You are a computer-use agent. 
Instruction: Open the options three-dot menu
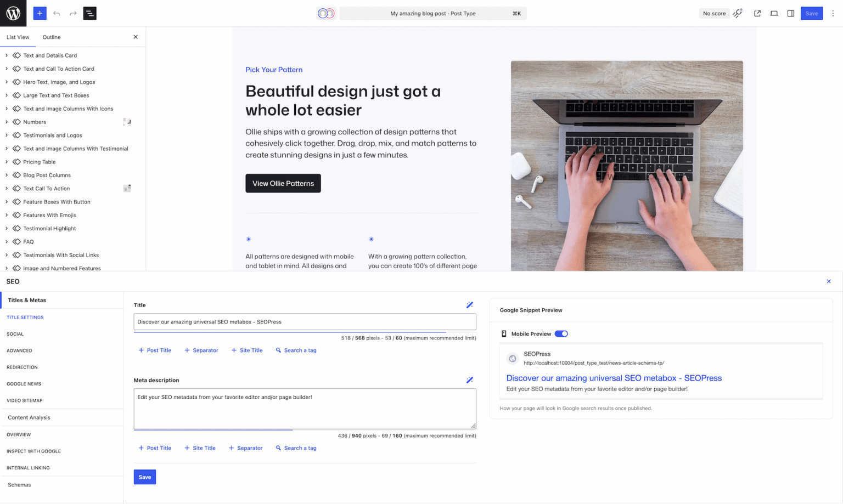pyautogui.click(x=833, y=13)
